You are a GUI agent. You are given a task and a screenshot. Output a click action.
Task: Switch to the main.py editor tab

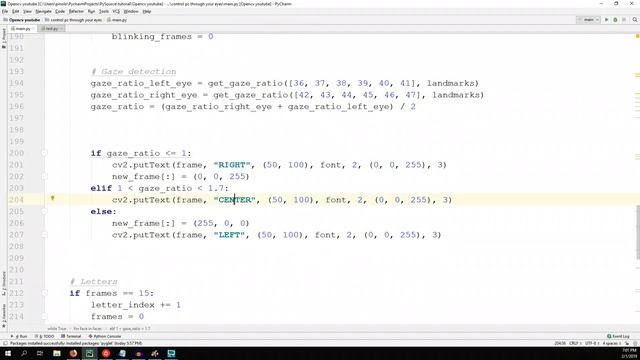pyautogui.click(x=22, y=29)
